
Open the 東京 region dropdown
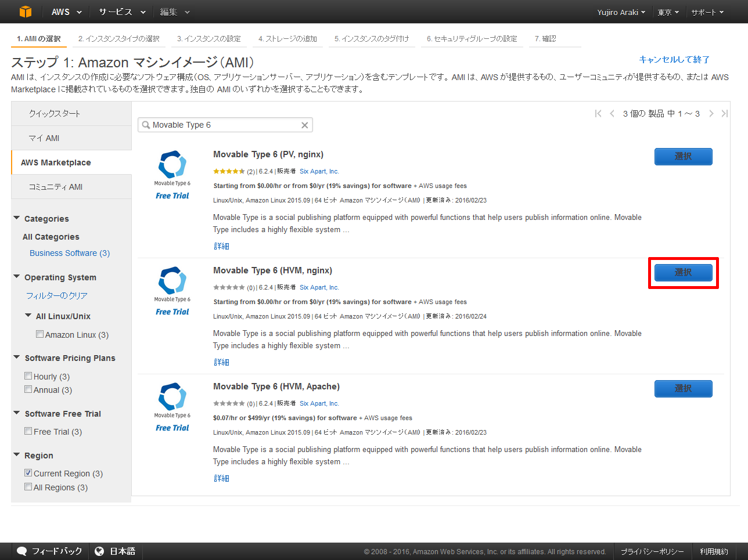click(668, 12)
